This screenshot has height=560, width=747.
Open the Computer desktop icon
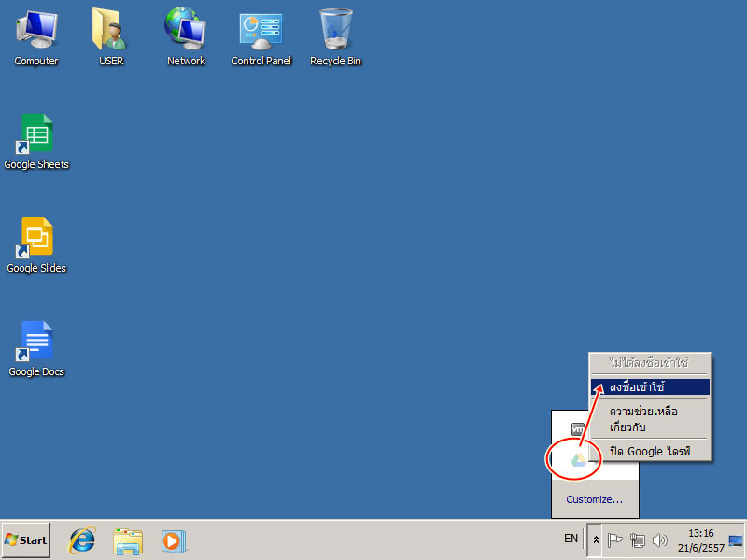pyautogui.click(x=36, y=37)
